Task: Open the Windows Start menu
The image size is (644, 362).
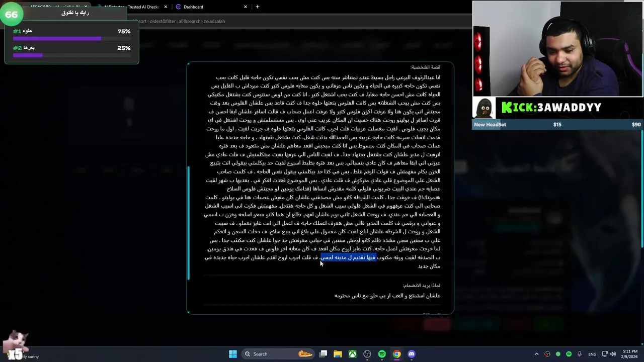Action: click(x=233, y=354)
